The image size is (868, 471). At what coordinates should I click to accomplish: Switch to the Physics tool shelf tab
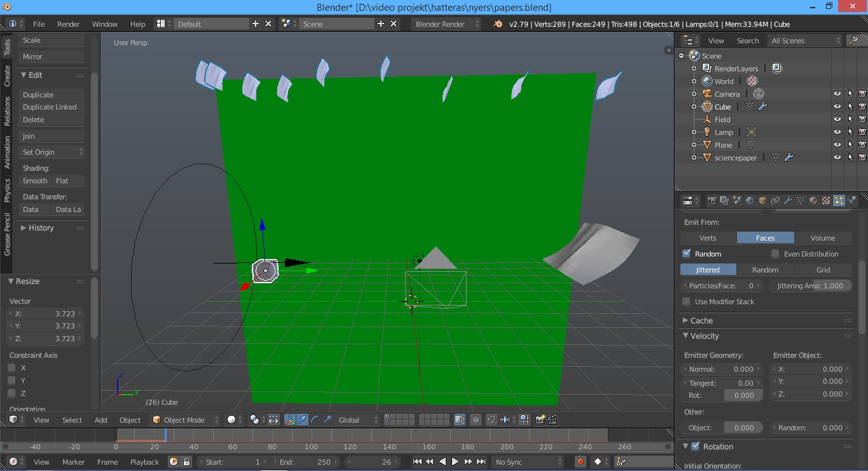pos(7,190)
